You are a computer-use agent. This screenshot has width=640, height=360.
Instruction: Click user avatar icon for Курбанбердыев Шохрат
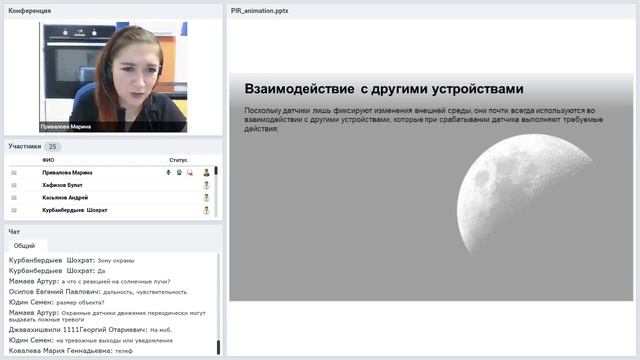(207, 211)
